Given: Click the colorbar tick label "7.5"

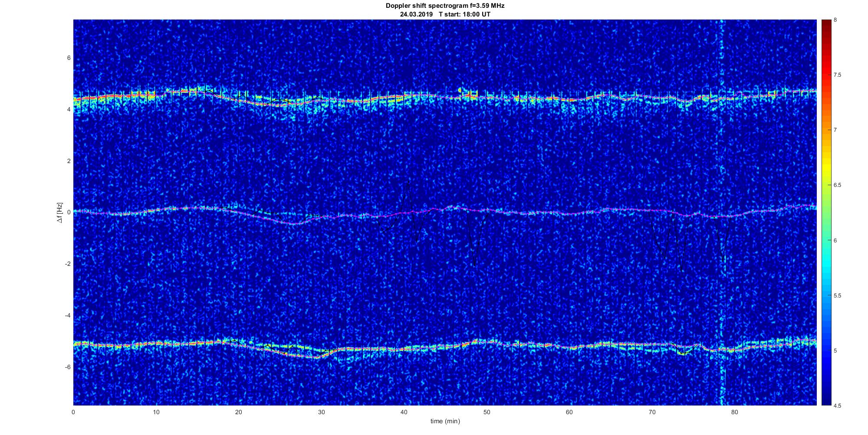Looking at the screenshot, I should [x=837, y=75].
